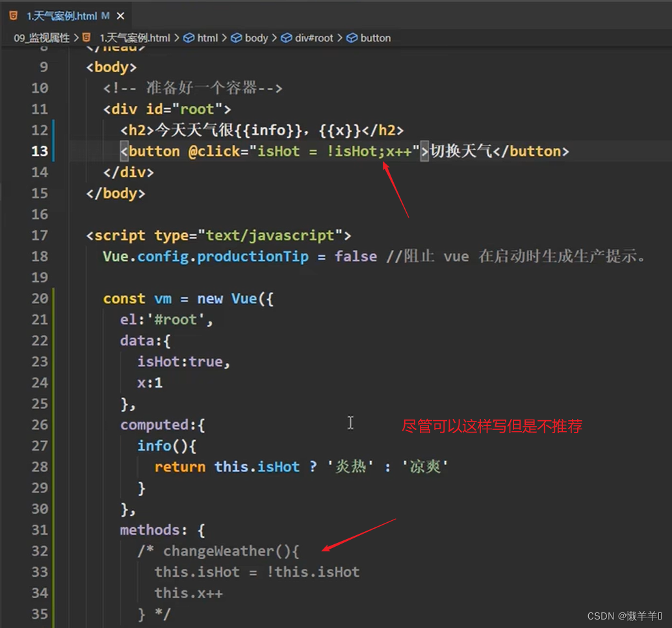Click computed:{ on line 26

pos(162,425)
